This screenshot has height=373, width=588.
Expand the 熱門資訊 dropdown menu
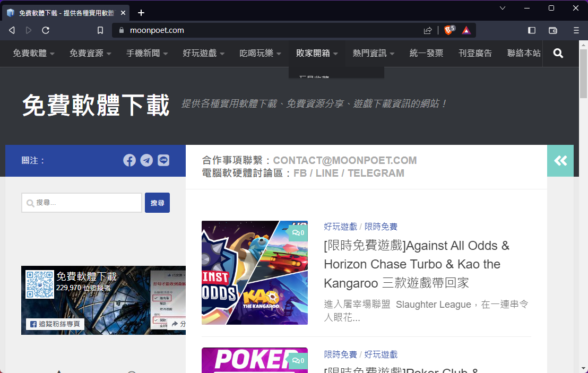point(374,53)
